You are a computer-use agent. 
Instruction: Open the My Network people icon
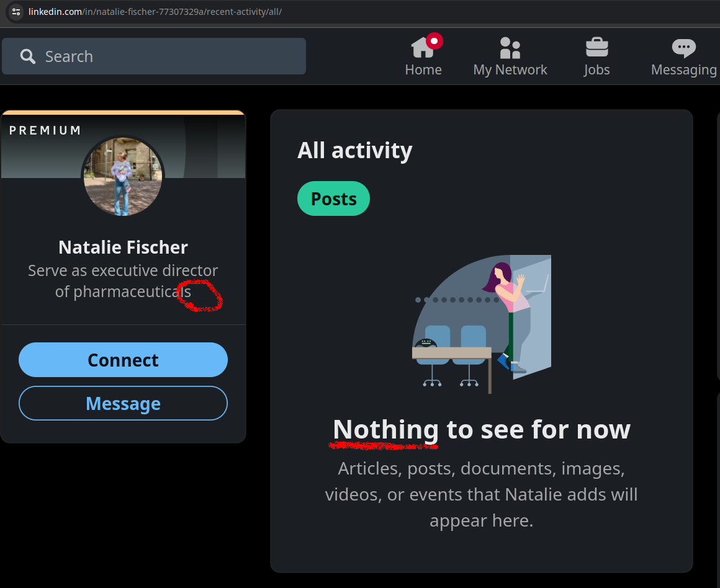click(510, 48)
